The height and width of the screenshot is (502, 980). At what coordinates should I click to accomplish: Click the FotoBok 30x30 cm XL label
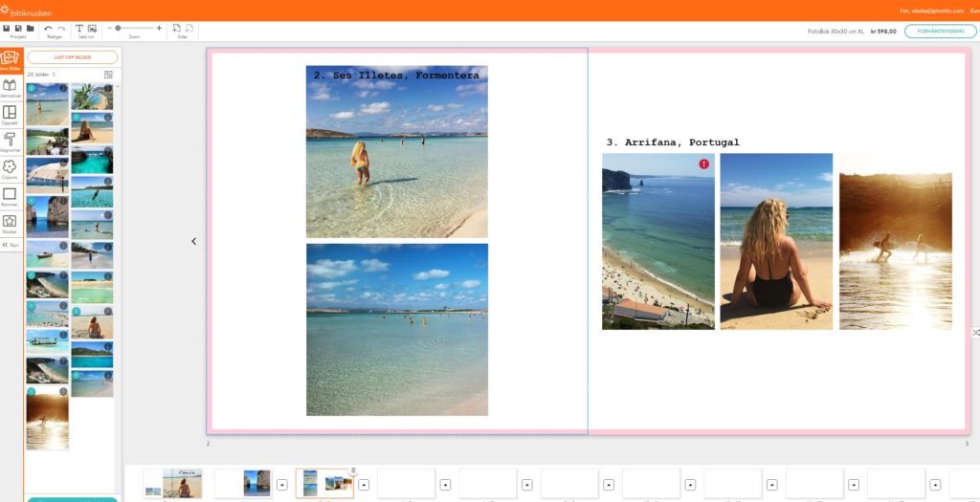835,32
